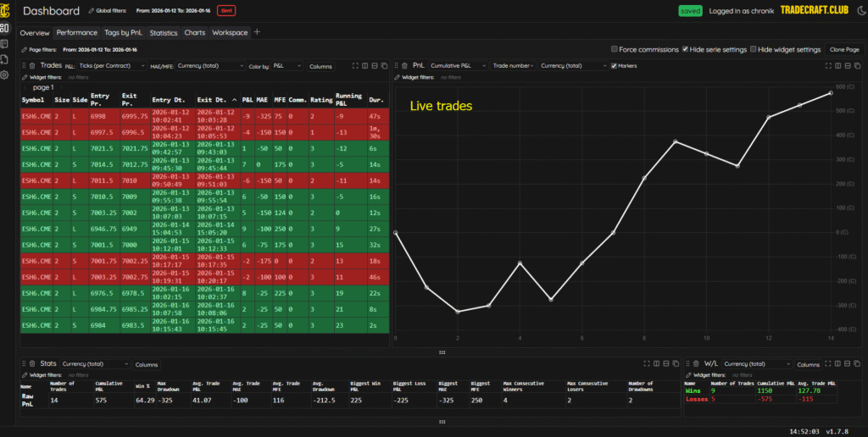This screenshot has height=437, width=868.
Task: Edit Global filters using the pencil icon
Action: click(x=92, y=11)
